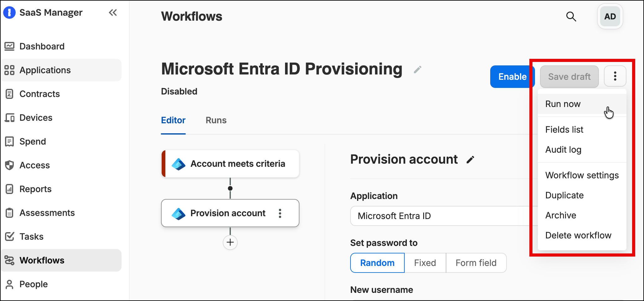Open People in sidebar
The width and height of the screenshot is (644, 301).
(x=61, y=284)
